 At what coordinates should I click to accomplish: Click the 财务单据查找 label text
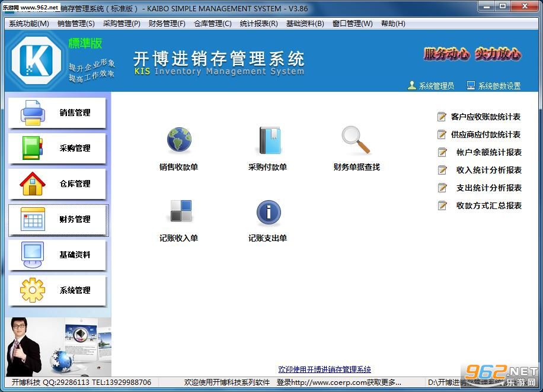coord(357,167)
